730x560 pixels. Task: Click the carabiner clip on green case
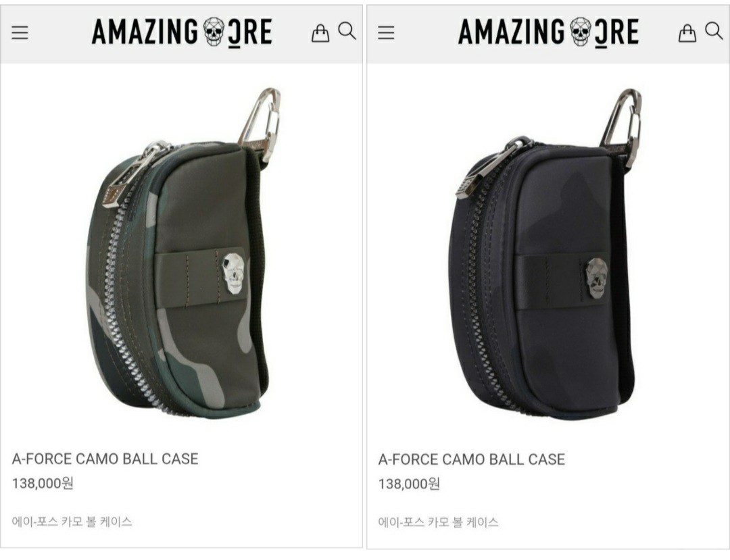point(260,123)
